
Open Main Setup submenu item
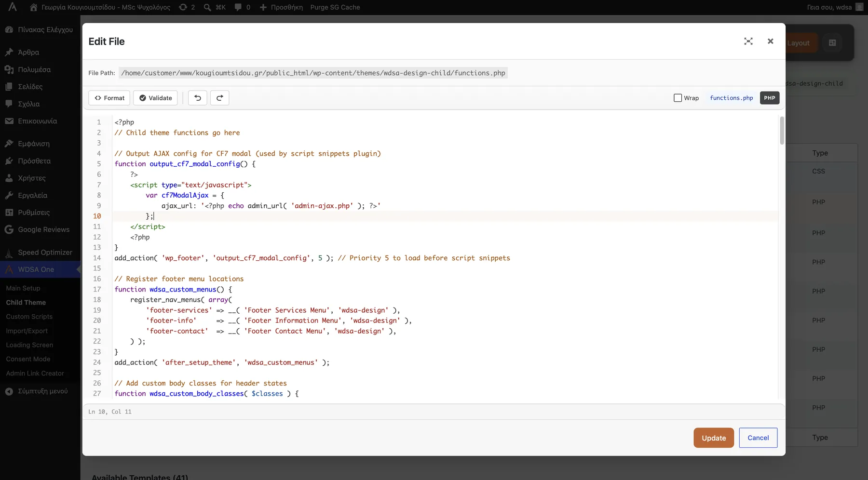tap(23, 288)
